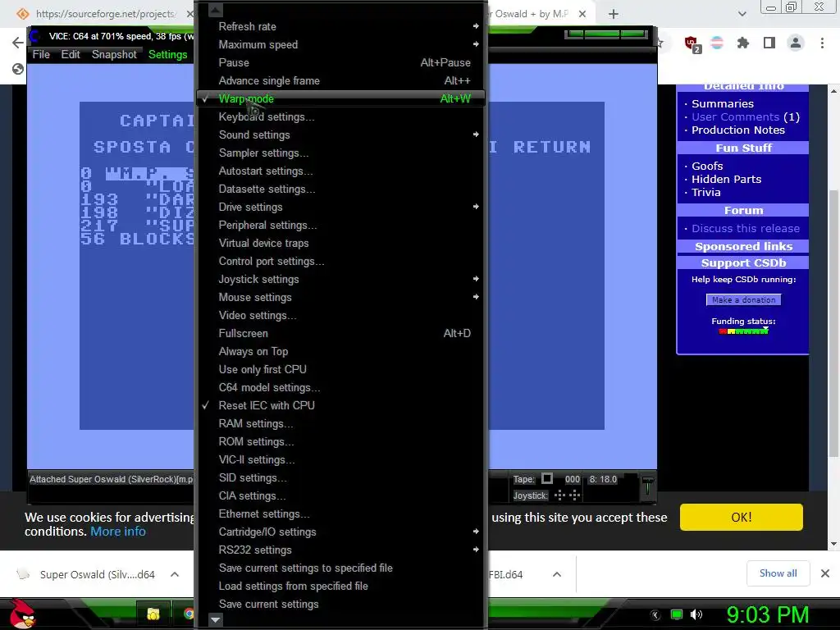Open Datasette settings
Viewport: 840px width, 630px height.
(340, 189)
